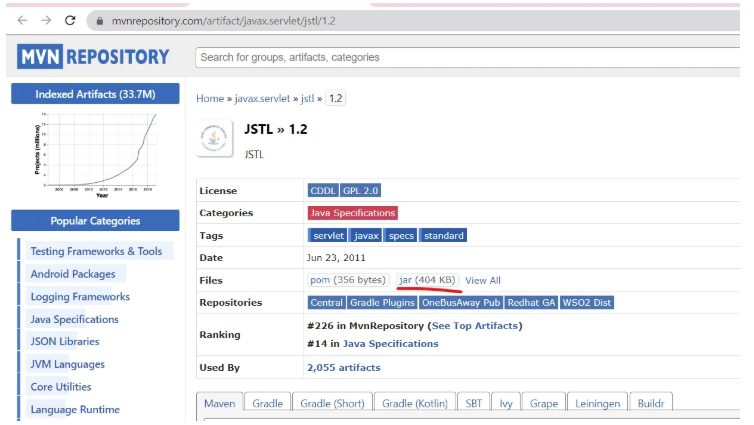Click the browser forward arrow
The height and width of the screenshot is (425, 754).
(x=46, y=21)
